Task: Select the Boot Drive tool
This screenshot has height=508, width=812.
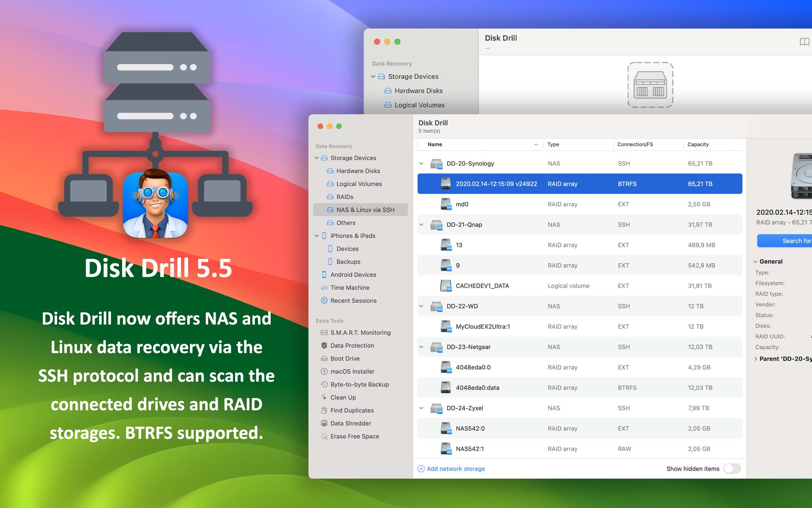Action: (x=346, y=358)
